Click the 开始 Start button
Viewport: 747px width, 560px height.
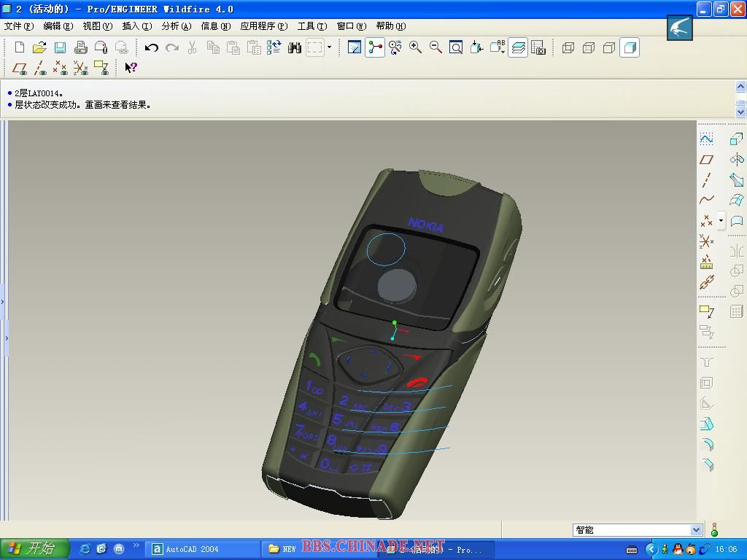34,549
